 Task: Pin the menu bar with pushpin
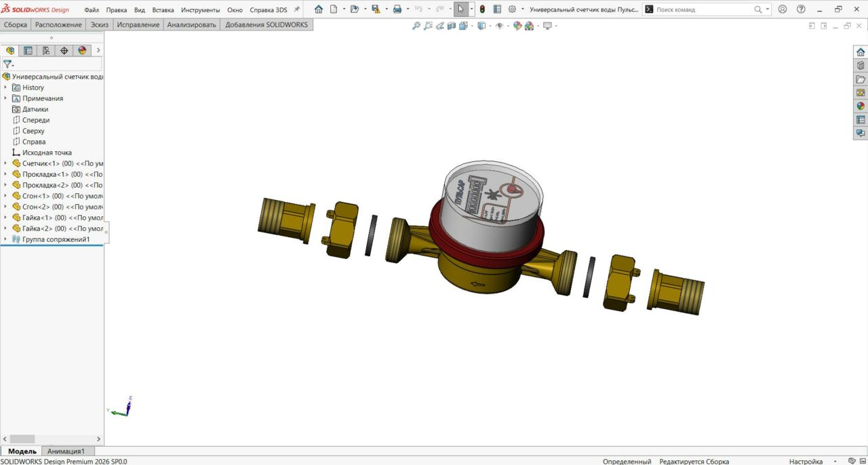(297, 9)
